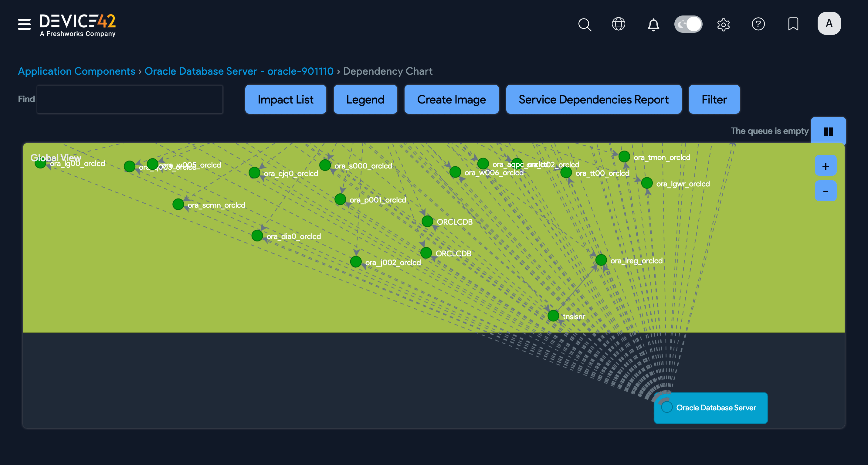Select the tnslsnr node in the chart
This screenshot has height=465, width=868.
click(554, 316)
